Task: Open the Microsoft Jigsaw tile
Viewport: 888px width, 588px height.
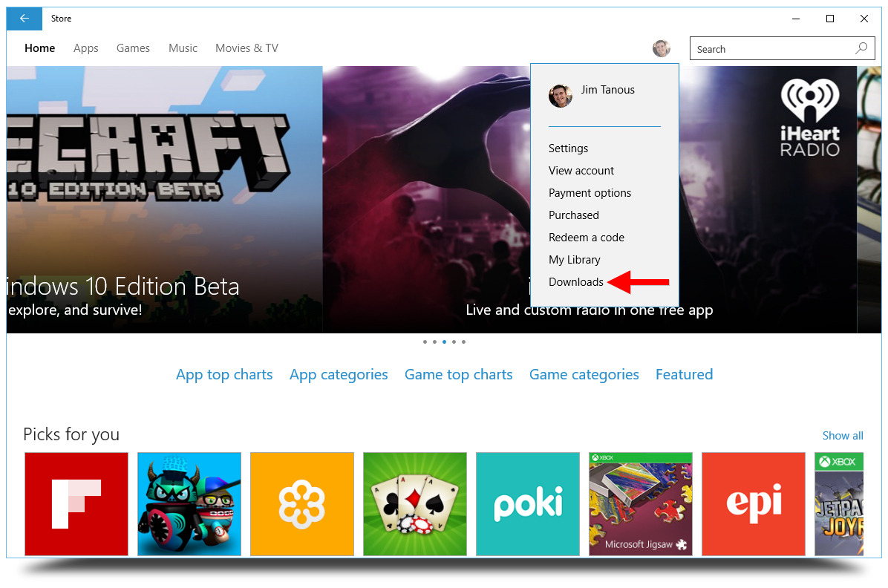Action: (x=641, y=503)
